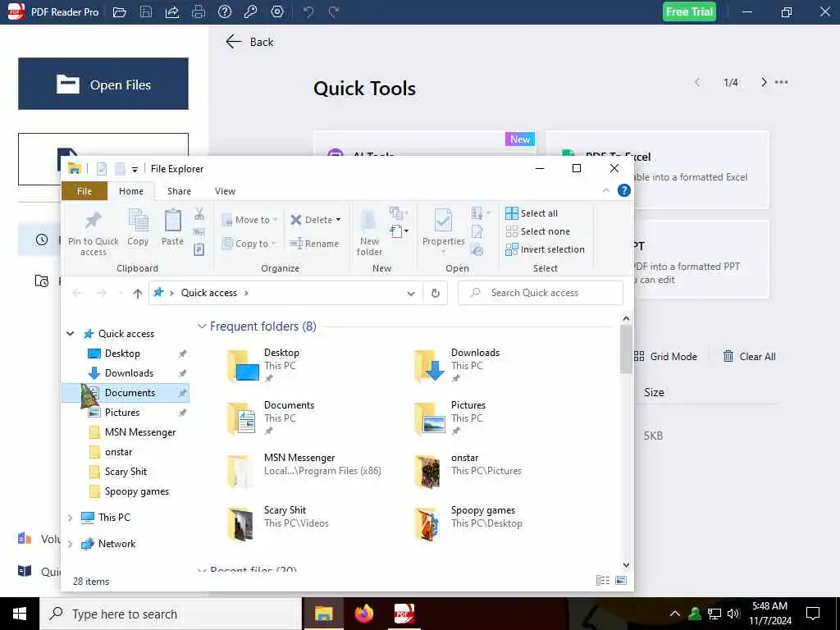
Task: Click the Free Trial button
Action: click(x=689, y=11)
